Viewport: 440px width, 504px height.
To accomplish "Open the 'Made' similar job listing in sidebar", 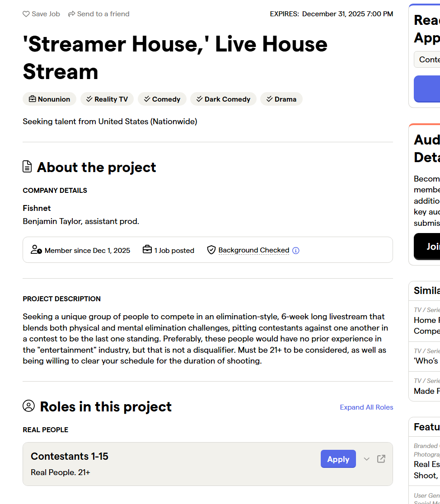I will tap(427, 391).
